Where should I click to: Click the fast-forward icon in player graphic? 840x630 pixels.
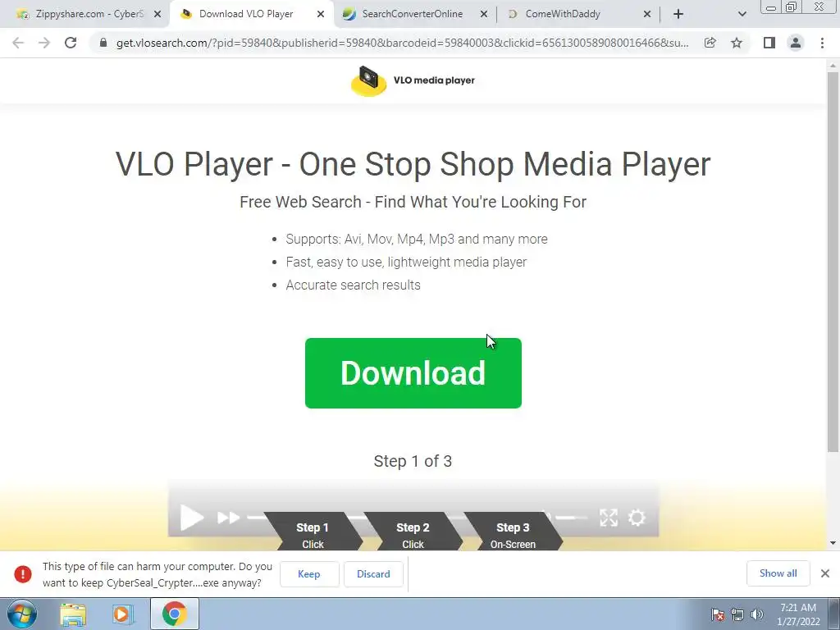click(228, 518)
